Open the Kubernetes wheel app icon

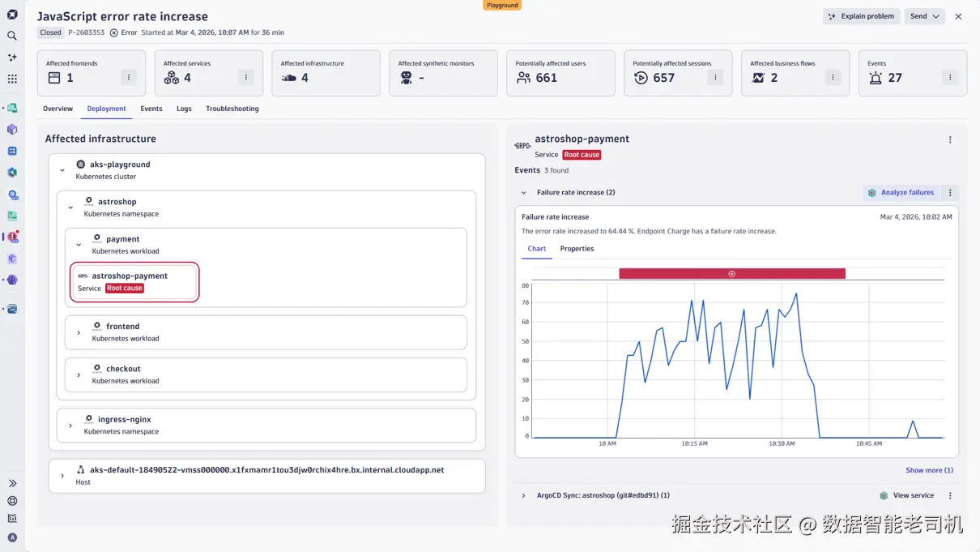click(12, 195)
